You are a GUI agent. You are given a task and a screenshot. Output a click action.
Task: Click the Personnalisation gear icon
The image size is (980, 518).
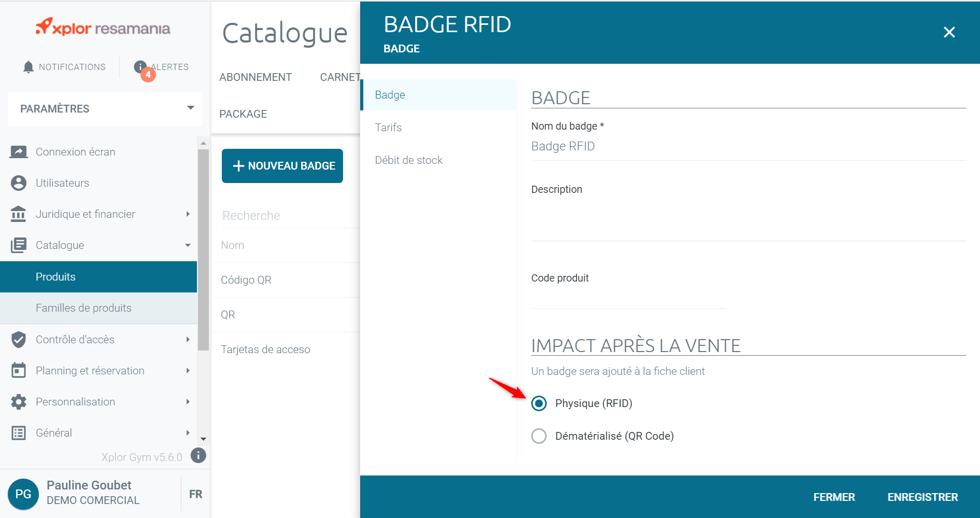19,402
